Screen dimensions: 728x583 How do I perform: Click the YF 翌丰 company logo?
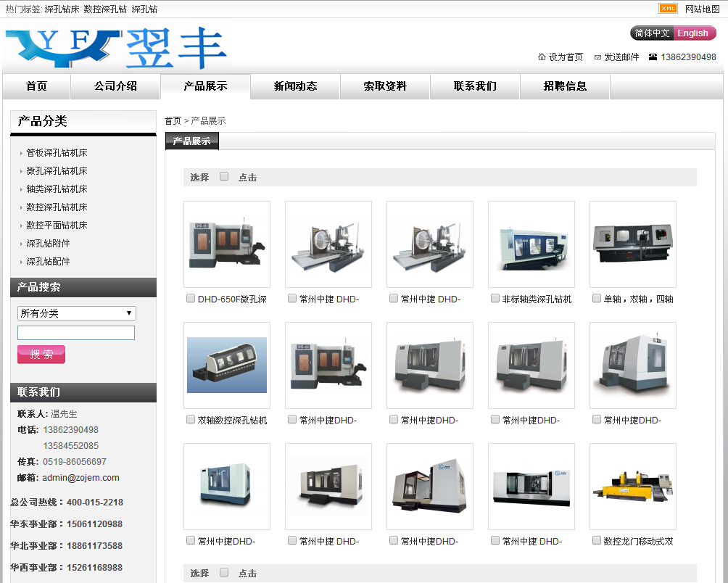click(116, 48)
